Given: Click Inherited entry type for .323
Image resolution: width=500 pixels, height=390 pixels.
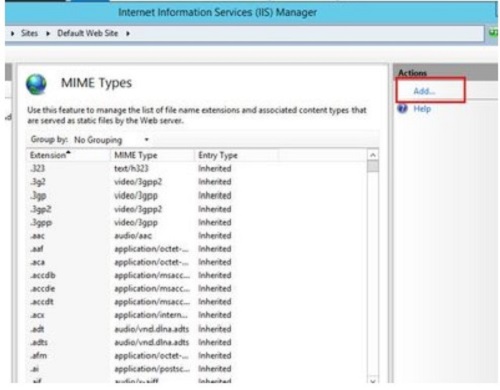Looking at the screenshot, I should click(x=215, y=168).
